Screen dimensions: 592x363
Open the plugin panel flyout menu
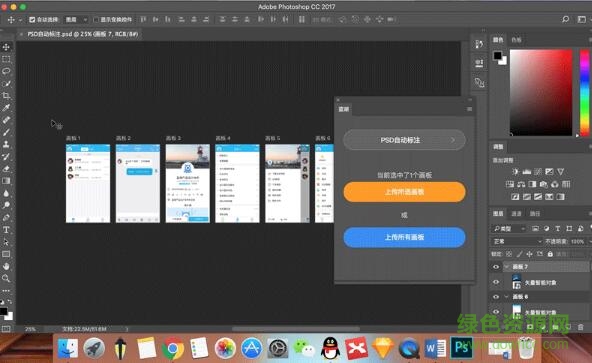click(469, 109)
